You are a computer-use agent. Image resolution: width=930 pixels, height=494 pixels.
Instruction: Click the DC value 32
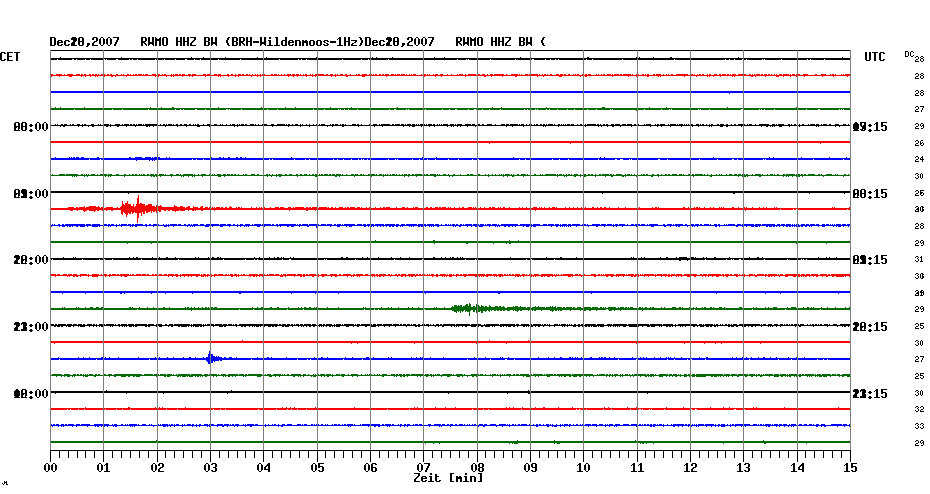919,409
